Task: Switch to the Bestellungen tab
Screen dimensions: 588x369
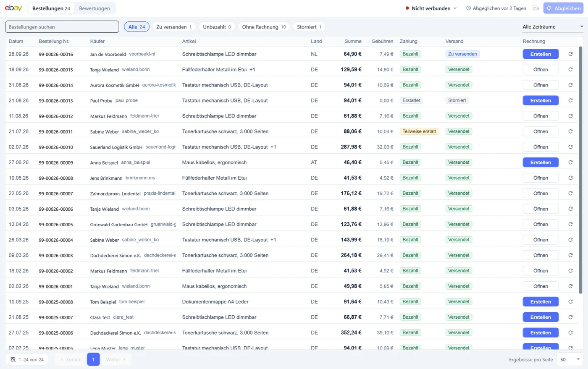Action: (x=51, y=8)
